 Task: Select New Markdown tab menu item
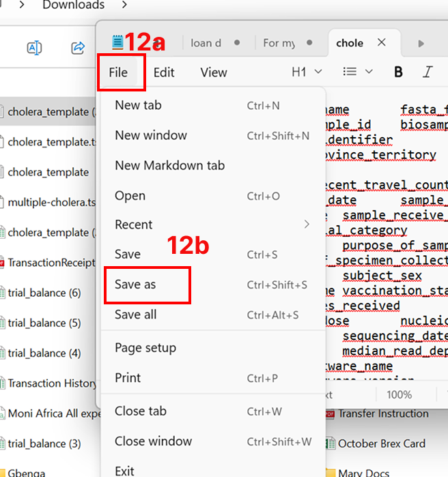(213, 166)
